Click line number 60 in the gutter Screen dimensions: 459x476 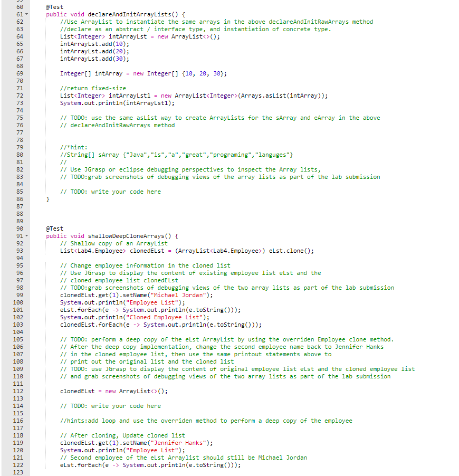(20, 7)
